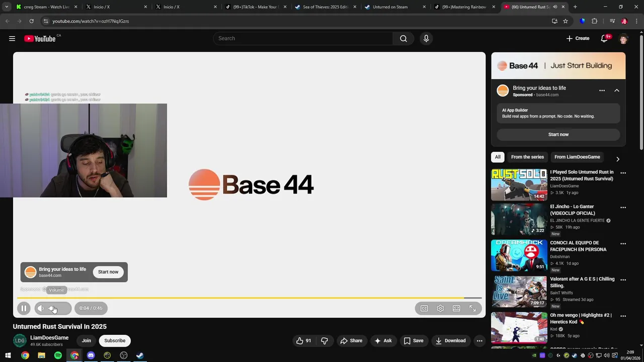644x362 pixels.
Task: Open the browser extensions puzzle icon
Action: pyautogui.click(x=594, y=21)
